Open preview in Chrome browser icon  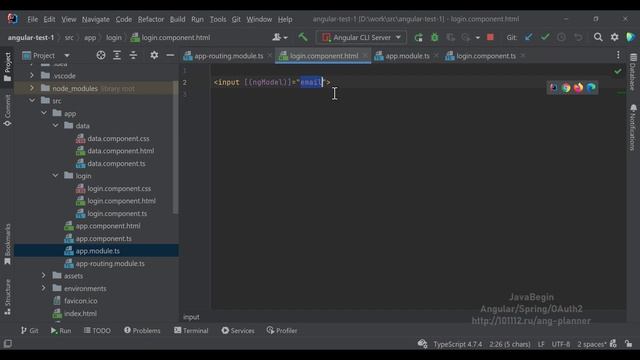pos(566,87)
